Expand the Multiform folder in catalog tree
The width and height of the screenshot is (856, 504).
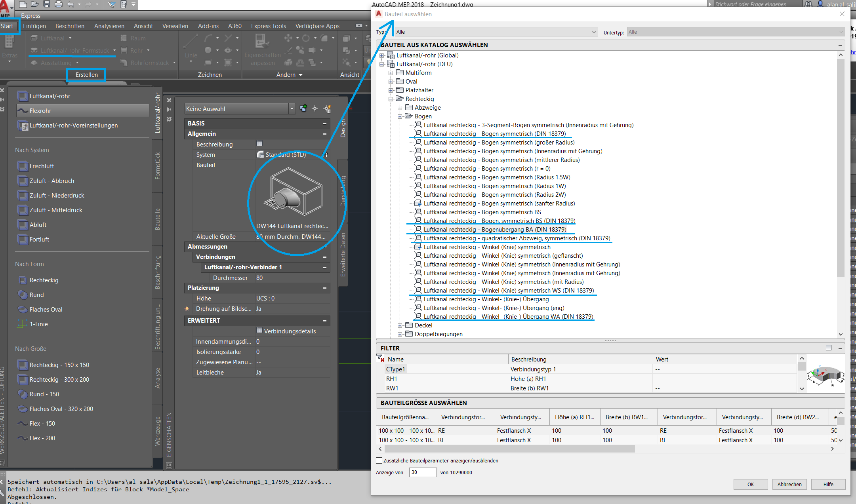[391, 73]
